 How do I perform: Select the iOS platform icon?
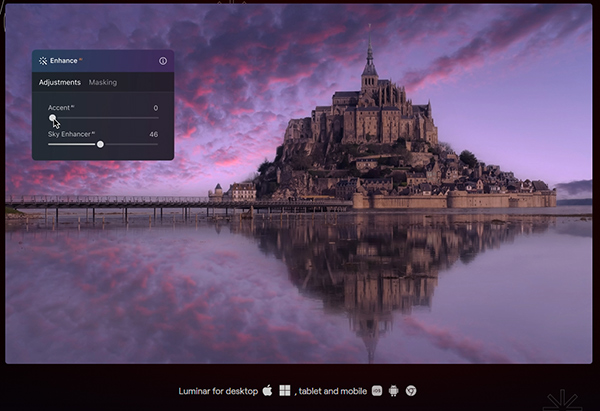coord(377,390)
